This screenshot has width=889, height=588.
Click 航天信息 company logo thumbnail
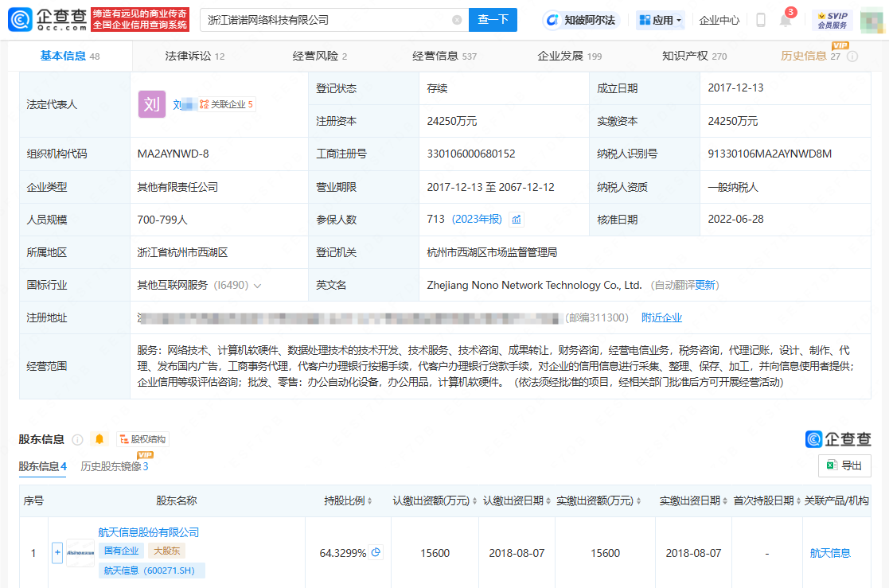[80, 553]
